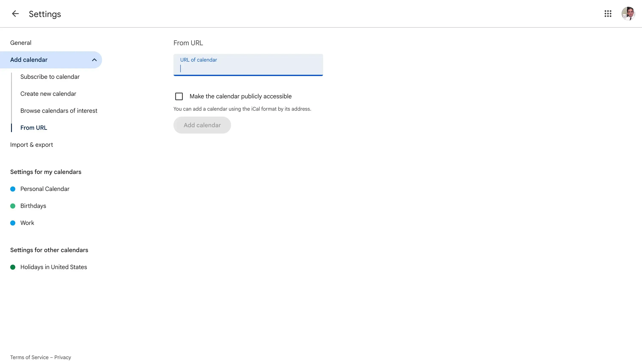Click the profile avatar picture

click(628, 14)
